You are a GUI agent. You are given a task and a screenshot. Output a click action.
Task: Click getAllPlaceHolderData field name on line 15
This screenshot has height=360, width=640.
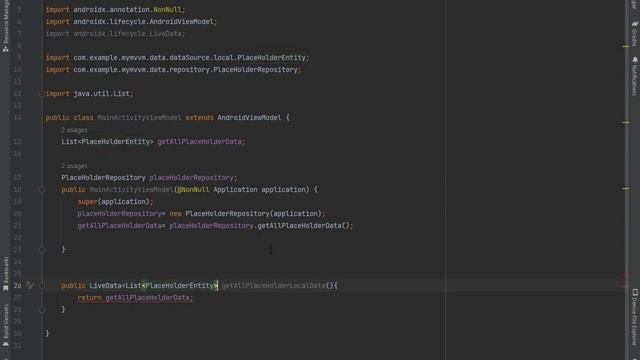point(199,142)
